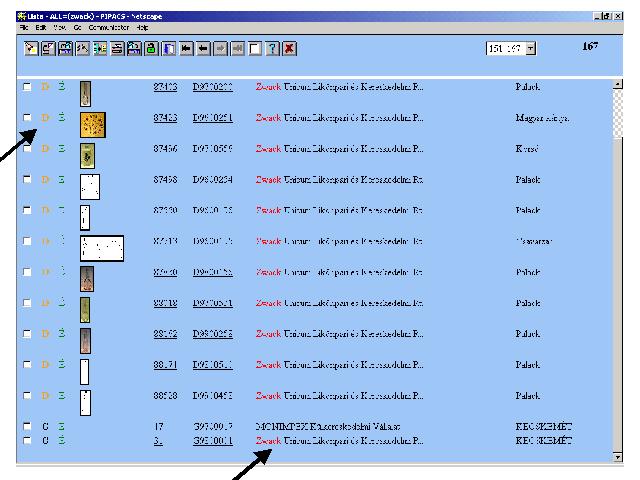Tick the checkbox for the MONIMPEX row
The height and width of the screenshot is (480, 640).
pyautogui.click(x=27, y=426)
